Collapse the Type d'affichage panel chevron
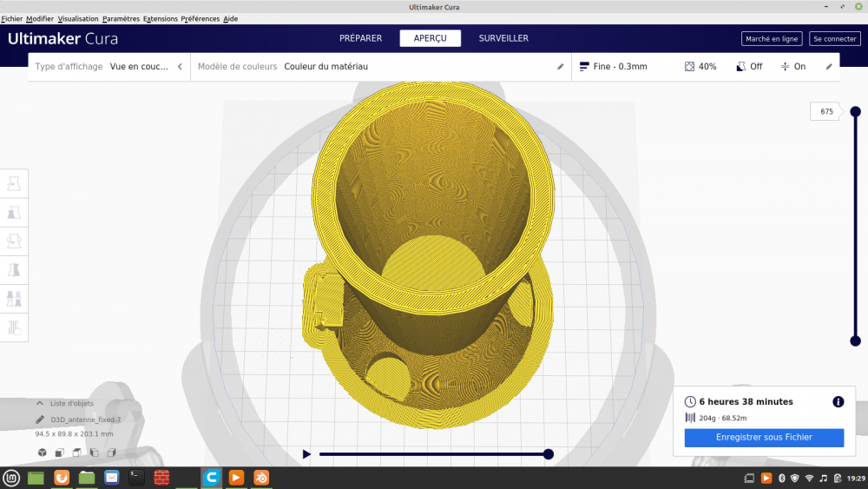The image size is (868, 489). [180, 67]
